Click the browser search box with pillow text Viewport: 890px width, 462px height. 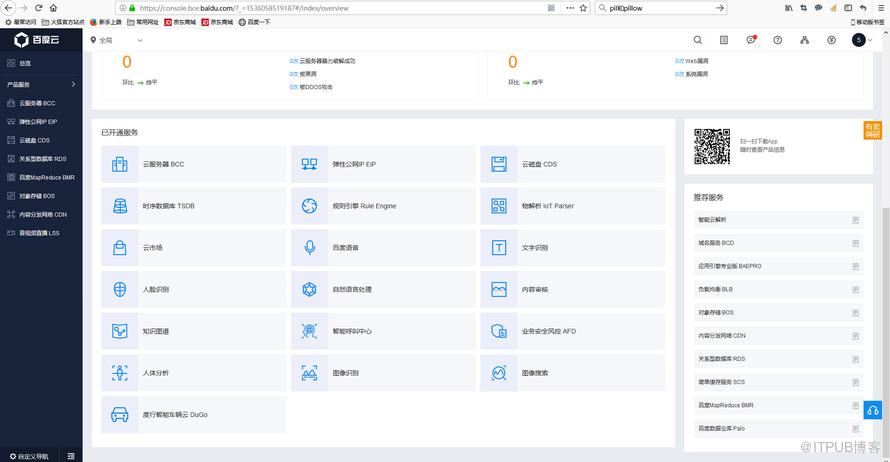tap(661, 8)
